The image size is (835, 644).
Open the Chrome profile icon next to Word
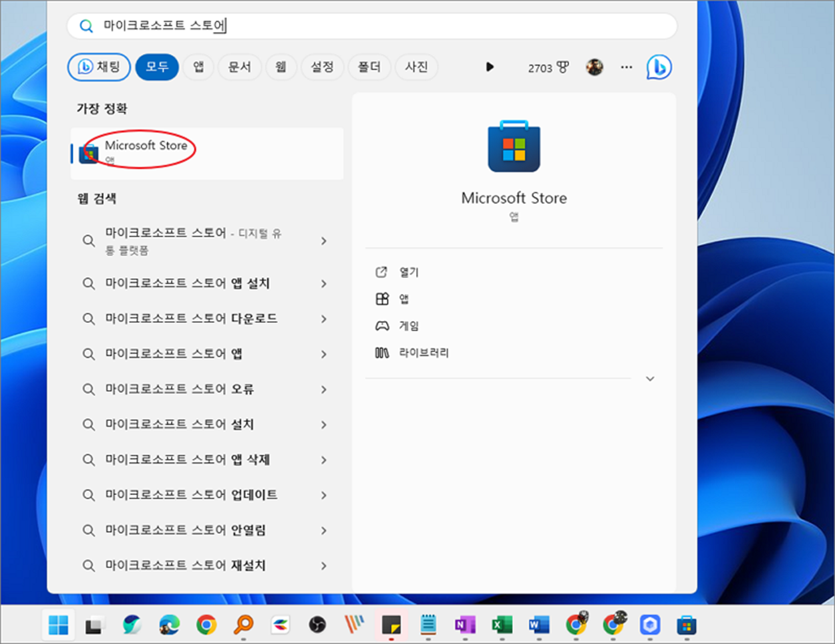[576, 624]
